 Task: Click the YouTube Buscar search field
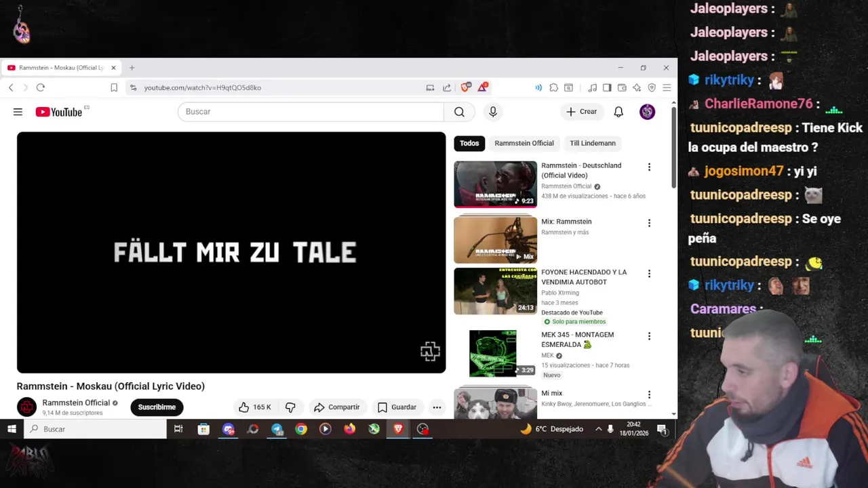point(311,112)
